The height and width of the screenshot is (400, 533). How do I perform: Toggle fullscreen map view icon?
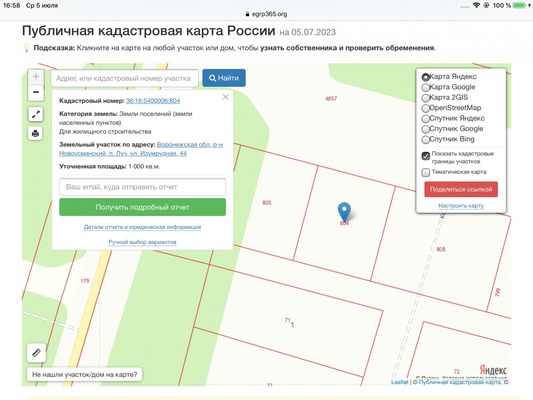36,115
